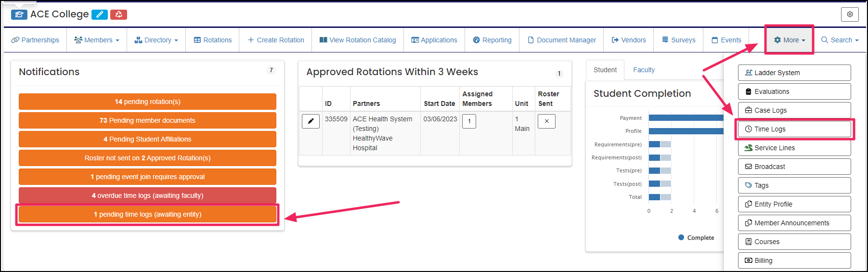Select Tags from the More menu
The height and width of the screenshot is (272, 868).
(794, 185)
